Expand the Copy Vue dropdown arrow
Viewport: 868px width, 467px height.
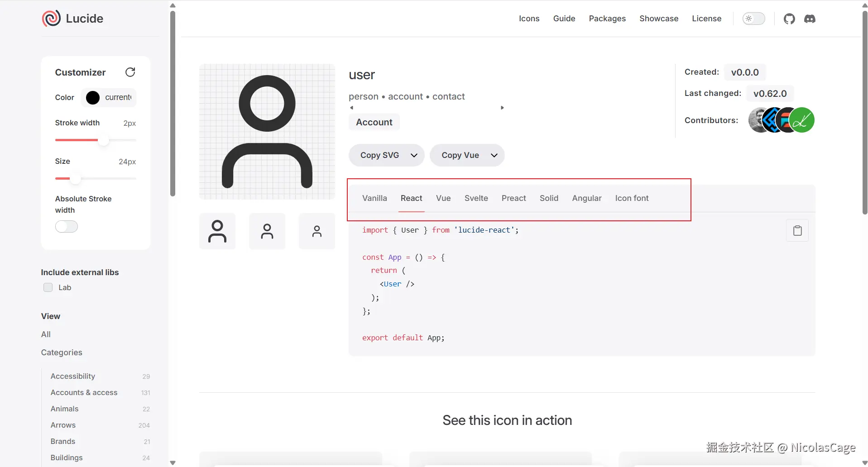(494, 155)
